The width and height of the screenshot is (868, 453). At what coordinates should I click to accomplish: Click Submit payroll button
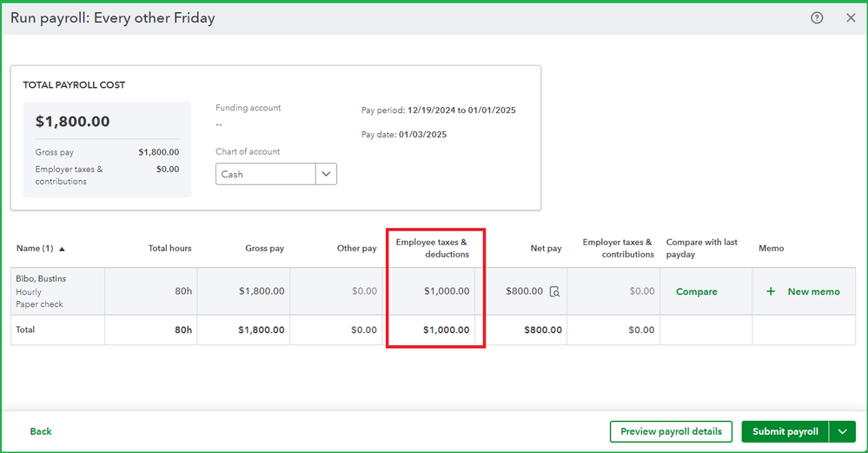point(785,431)
